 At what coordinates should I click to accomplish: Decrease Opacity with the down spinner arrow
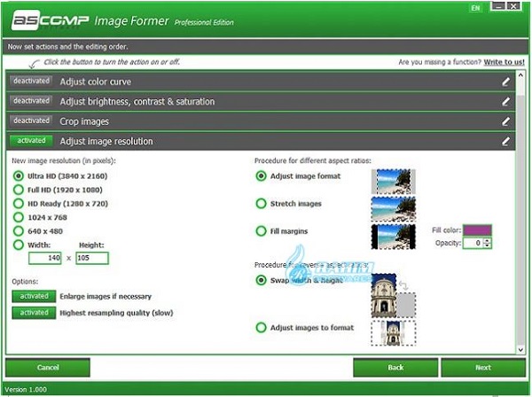(487, 245)
